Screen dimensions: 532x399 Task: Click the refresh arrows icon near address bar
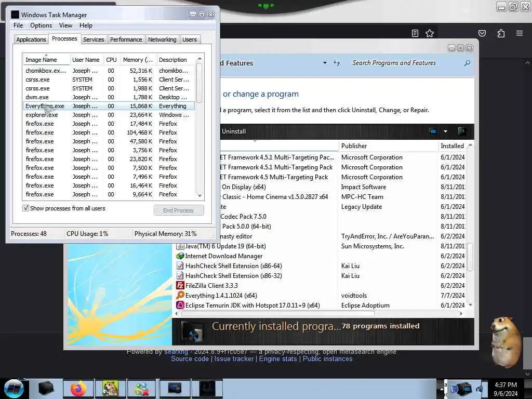336,63
